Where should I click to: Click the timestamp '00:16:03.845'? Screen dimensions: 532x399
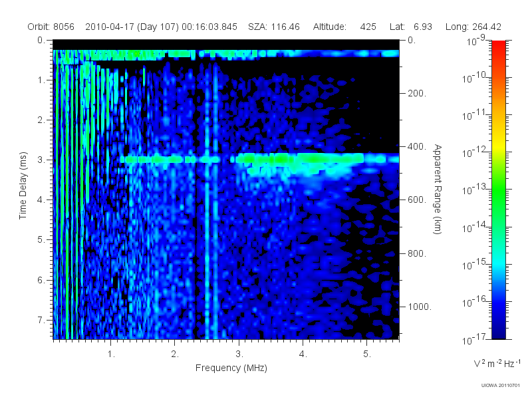(209, 27)
